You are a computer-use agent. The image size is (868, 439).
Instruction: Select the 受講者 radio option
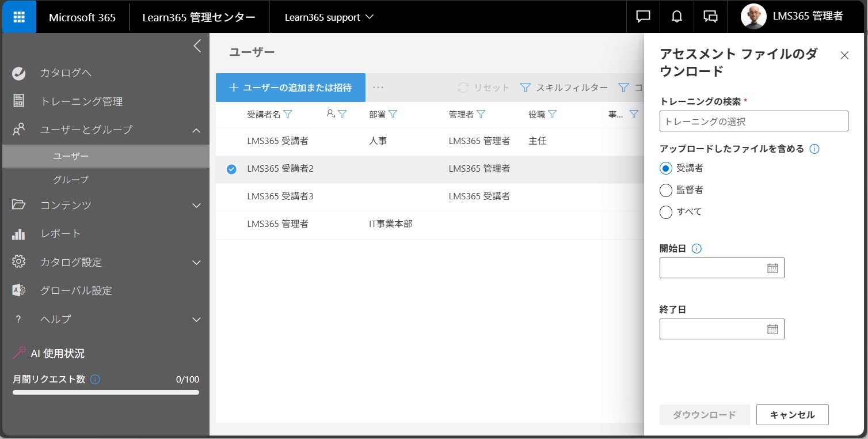coord(666,168)
